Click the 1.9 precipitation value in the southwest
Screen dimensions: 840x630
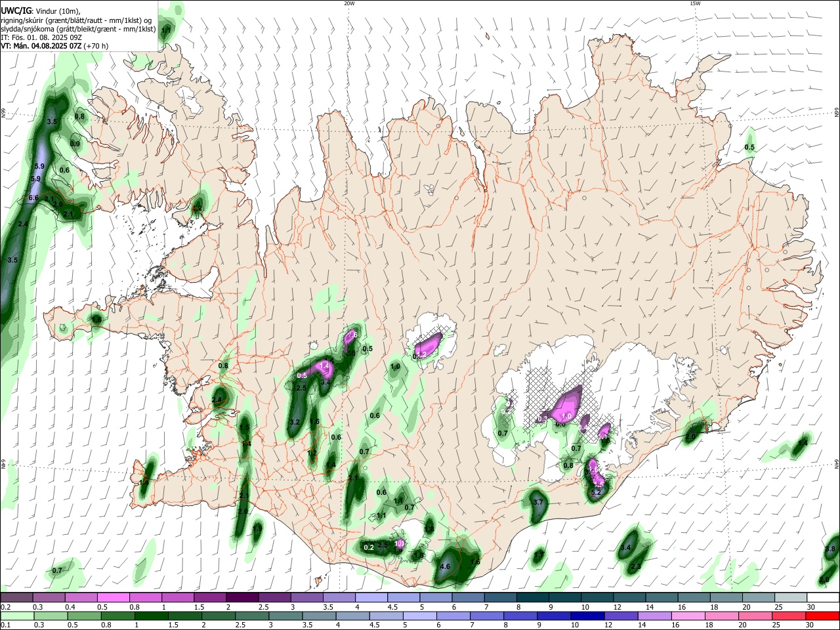pos(257,528)
